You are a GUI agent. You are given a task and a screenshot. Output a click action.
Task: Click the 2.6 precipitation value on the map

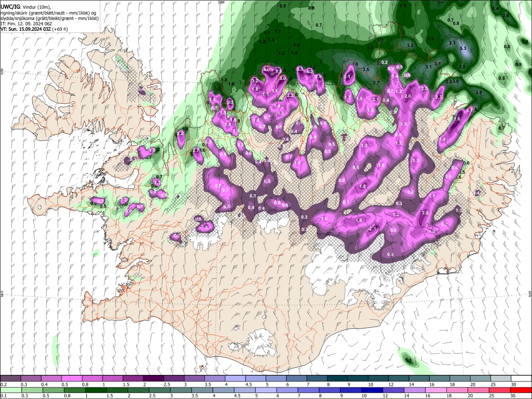point(506,15)
